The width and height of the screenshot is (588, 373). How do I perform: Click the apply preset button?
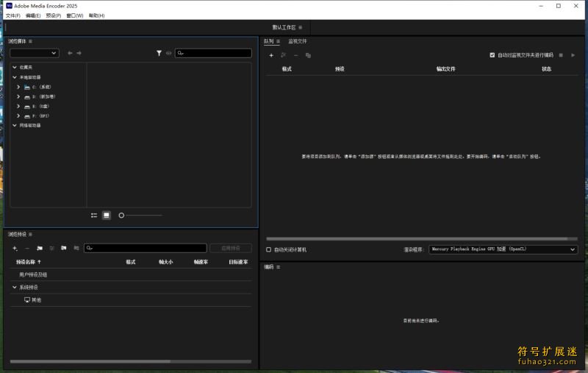pyautogui.click(x=231, y=248)
